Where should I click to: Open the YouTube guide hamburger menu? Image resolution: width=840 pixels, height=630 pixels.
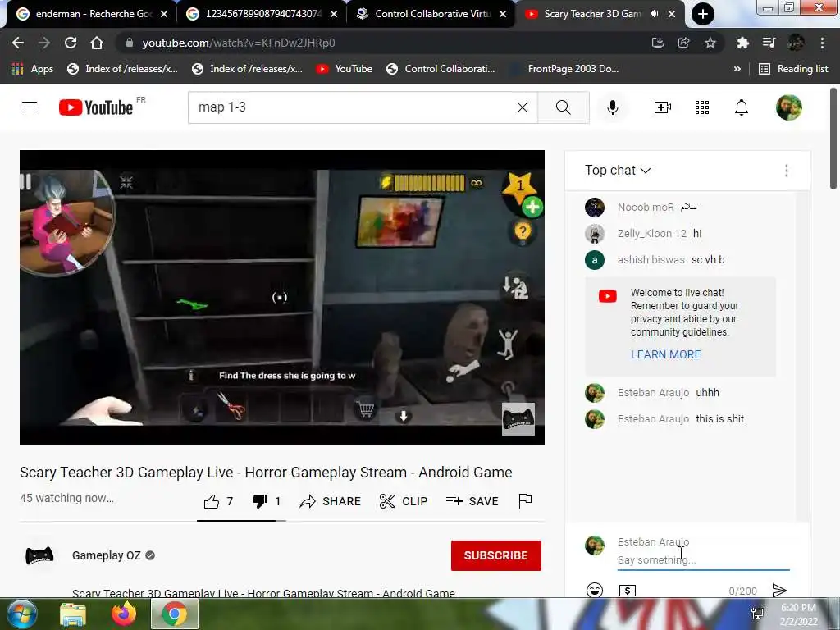[x=30, y=107]
